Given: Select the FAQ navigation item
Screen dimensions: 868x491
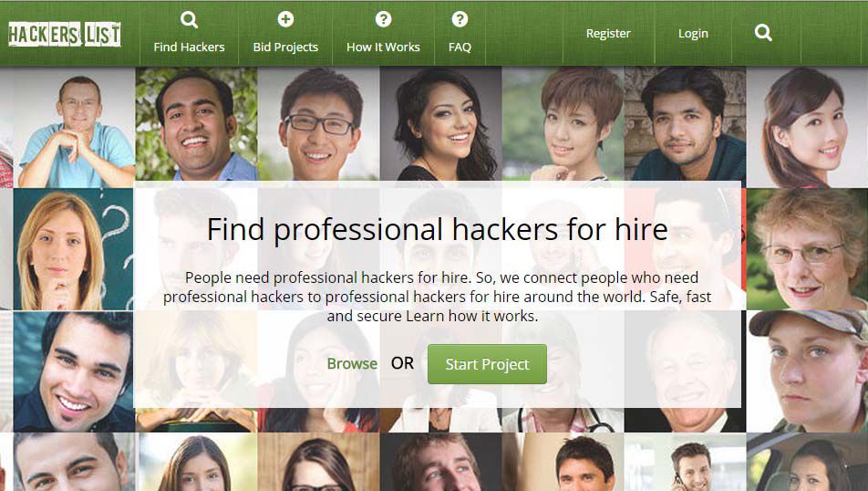Looking at the screenshot, I should tap(460, 47).
